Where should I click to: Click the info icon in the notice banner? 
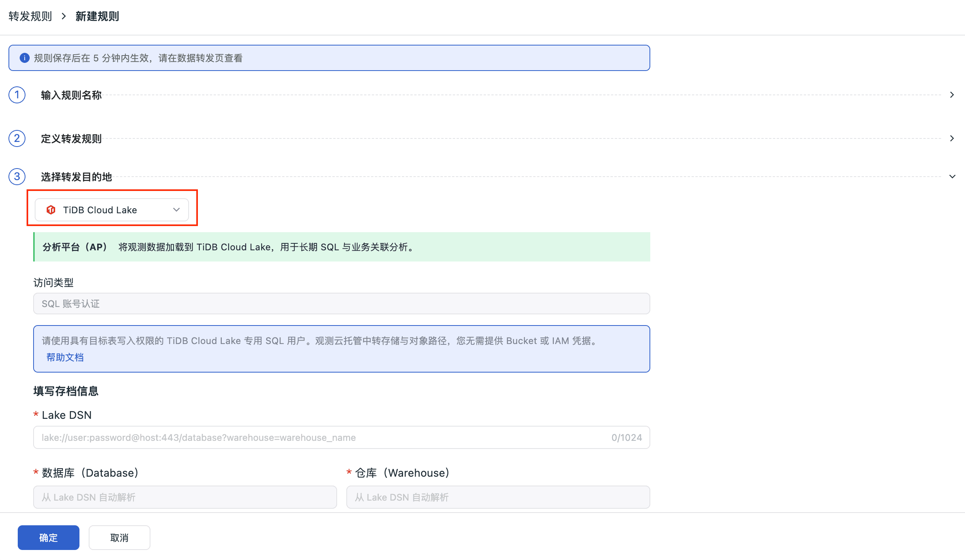click(x=25, y=58)
